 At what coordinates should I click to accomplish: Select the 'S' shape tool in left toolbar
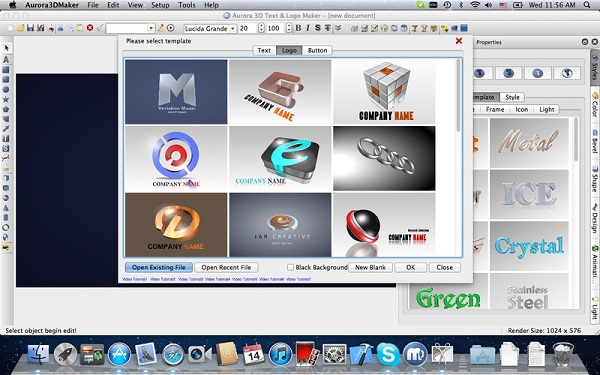pyautogui.click(x=6, y=148)
